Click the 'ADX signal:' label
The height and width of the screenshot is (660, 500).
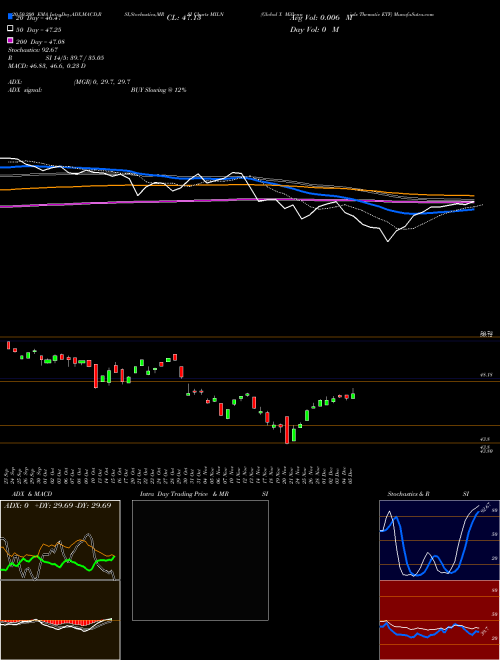pos(25,90)
